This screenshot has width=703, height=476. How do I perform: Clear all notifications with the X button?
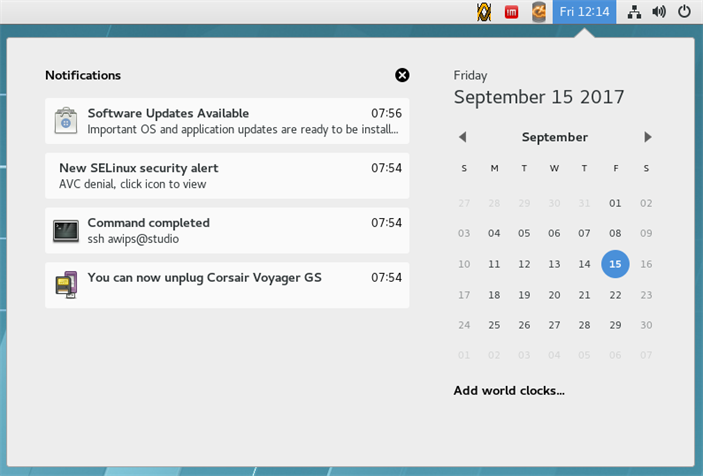[x=402, y=75]
